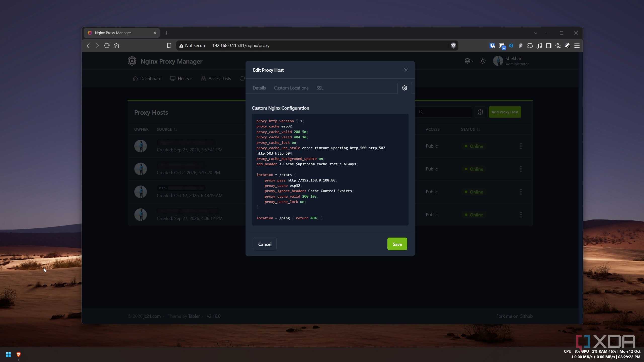Toggle the light/dark theme sun icon
The image size is (644, 362).
coord(482,61)
